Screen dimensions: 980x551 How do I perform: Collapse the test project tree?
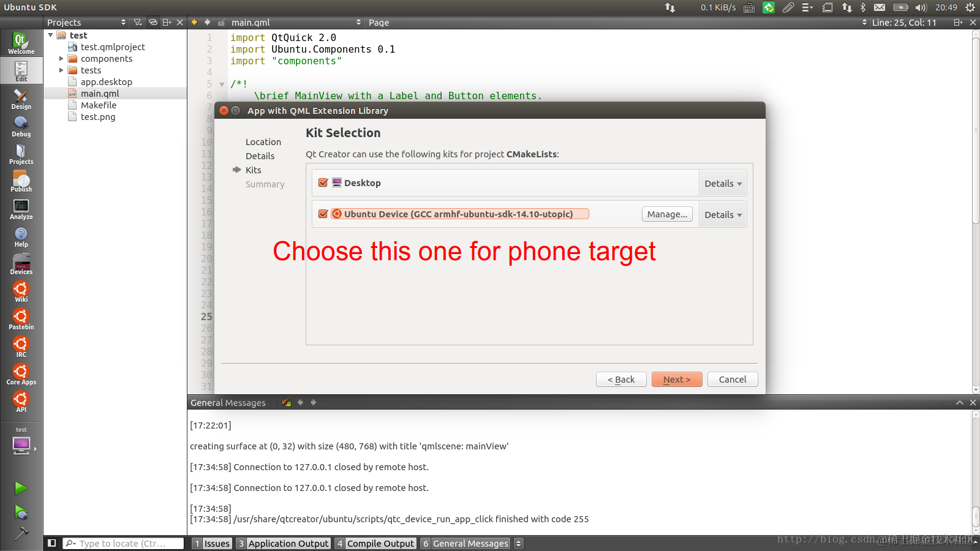pyautogui.click(x=51, y=36)
